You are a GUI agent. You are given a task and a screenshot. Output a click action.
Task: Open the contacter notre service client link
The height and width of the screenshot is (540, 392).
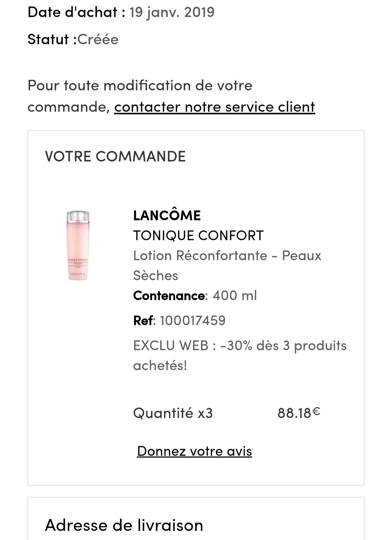215,107
